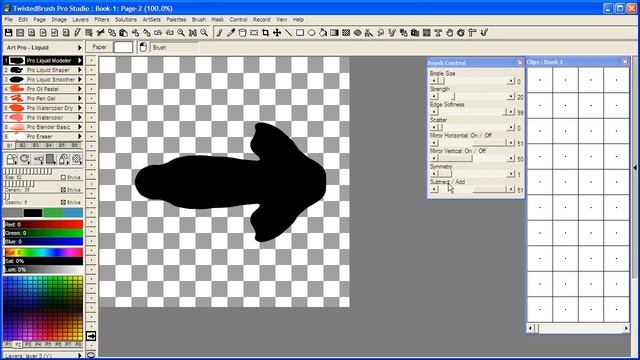Click the Clips panel horizontal scrollbar
Viewport: 640px width, 360px height.
(x=578, y=328)
